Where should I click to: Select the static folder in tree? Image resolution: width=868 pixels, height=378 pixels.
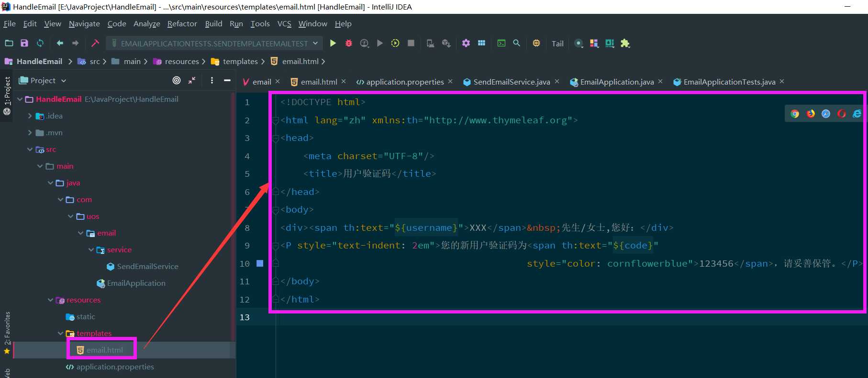pos(80,316)
